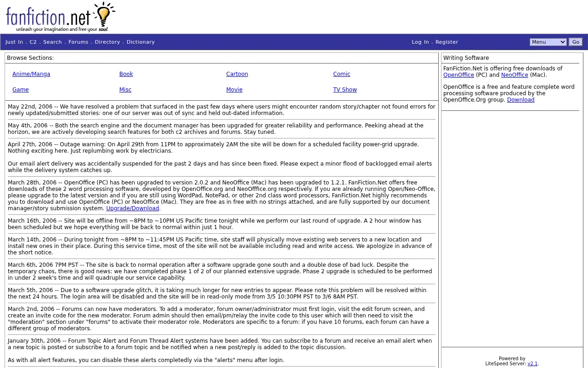Screen dimensions: 588x368
Task: Browse the Movie section
Action: pos(234,90)
